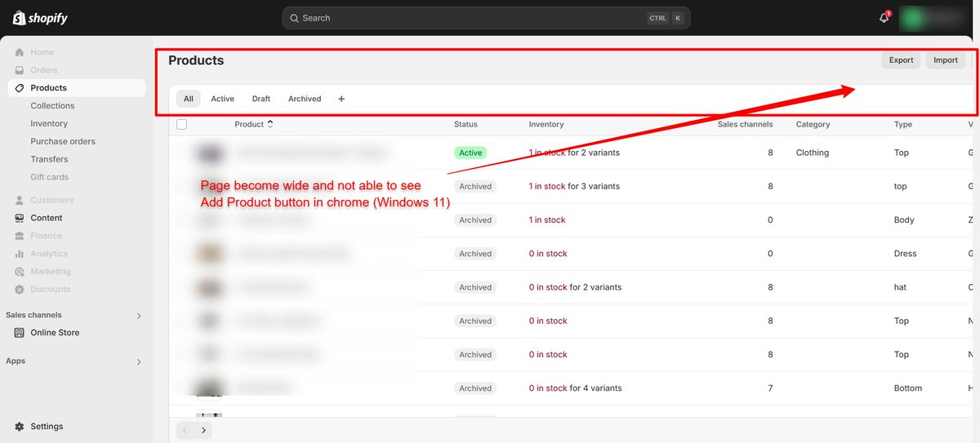980x443 pixels.
Task: Click the green Active status badge
Action: pyautogui.click(x=470, y=153)
